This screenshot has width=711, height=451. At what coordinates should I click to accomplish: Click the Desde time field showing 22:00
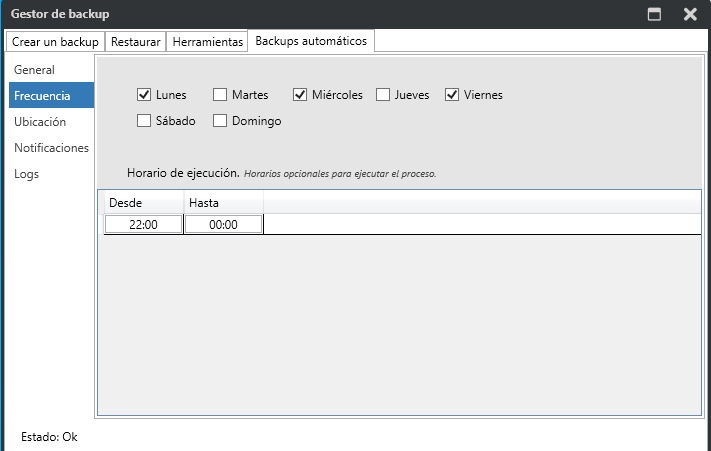pyautogui.click(x=144, y=225)
